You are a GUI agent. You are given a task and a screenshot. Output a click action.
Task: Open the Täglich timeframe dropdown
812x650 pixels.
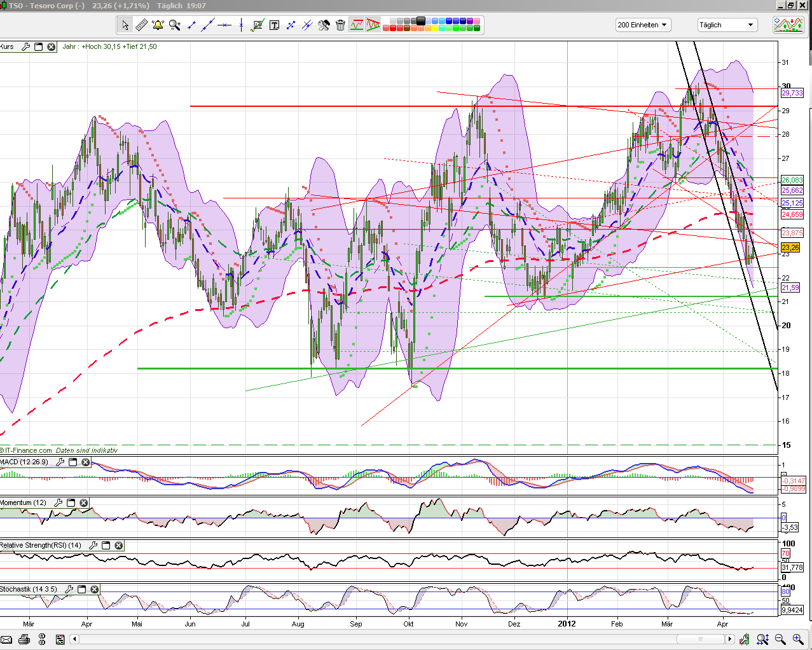point(727,25)
